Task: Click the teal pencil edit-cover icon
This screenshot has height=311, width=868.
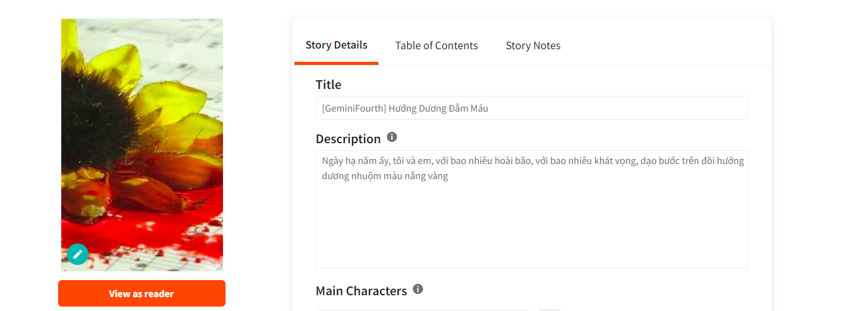Action: [78, 254]
